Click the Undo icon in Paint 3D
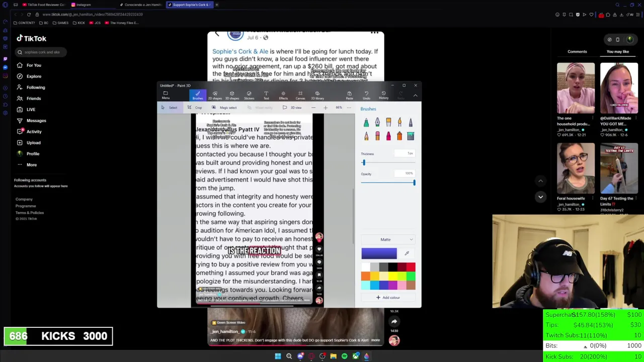 click(x=366, y=95)
